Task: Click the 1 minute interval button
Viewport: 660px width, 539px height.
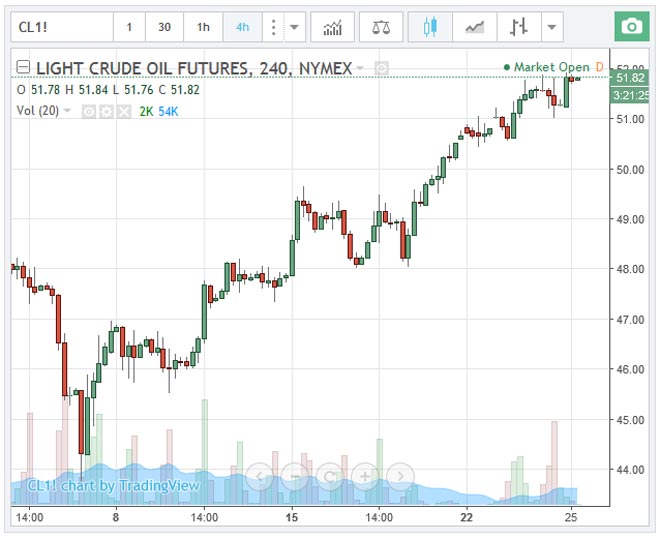Action: [x=128, y=27]
